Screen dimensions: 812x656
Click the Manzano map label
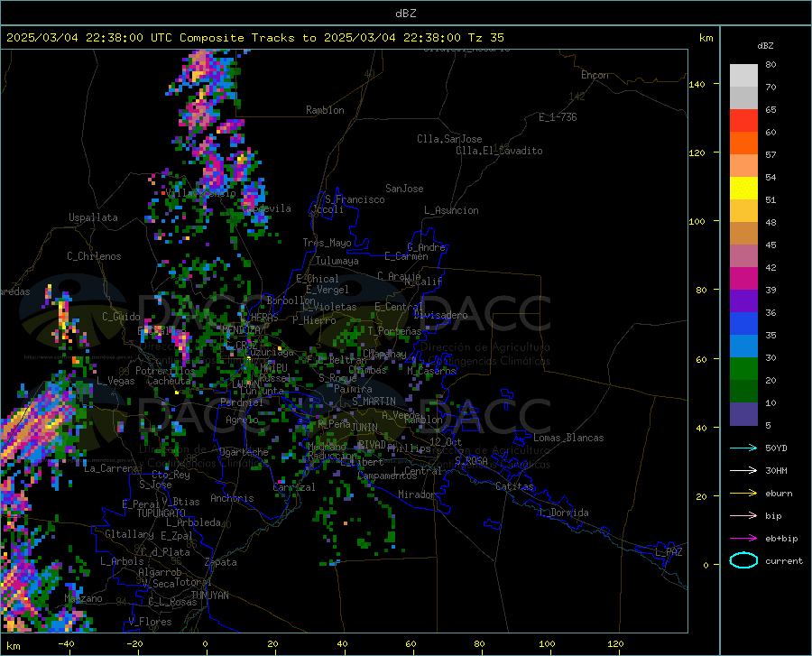pos(83,598)
